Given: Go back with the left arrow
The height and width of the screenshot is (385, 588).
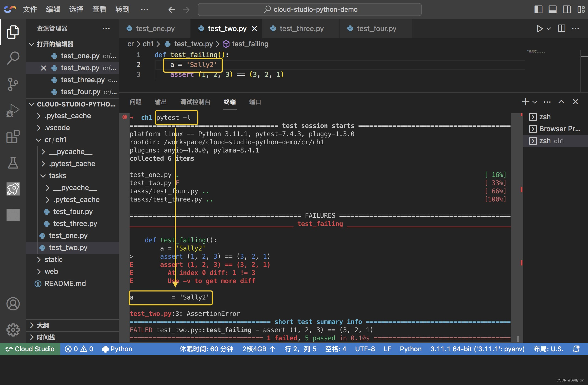Looking at the screenshot, I should [171, 10].
